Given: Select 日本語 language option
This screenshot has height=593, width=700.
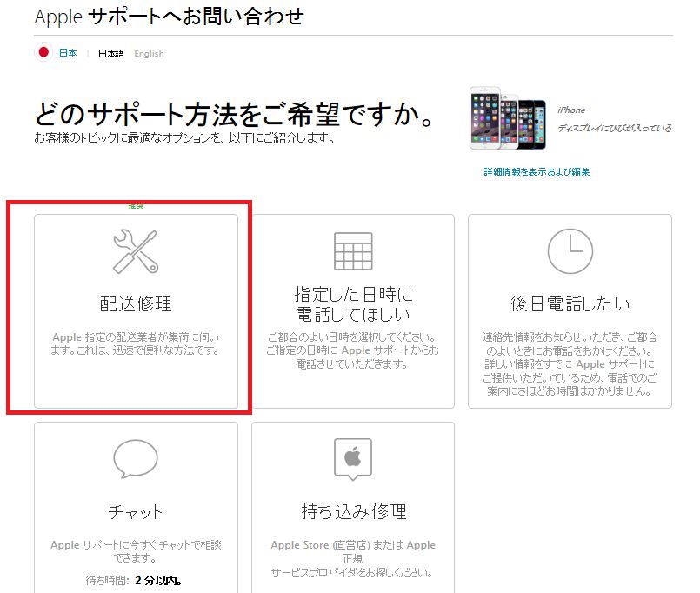Looking at the screenshot, I should click(110, 54).
